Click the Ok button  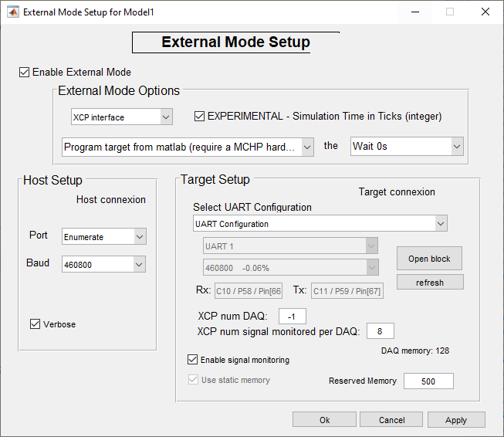point(324,420)
